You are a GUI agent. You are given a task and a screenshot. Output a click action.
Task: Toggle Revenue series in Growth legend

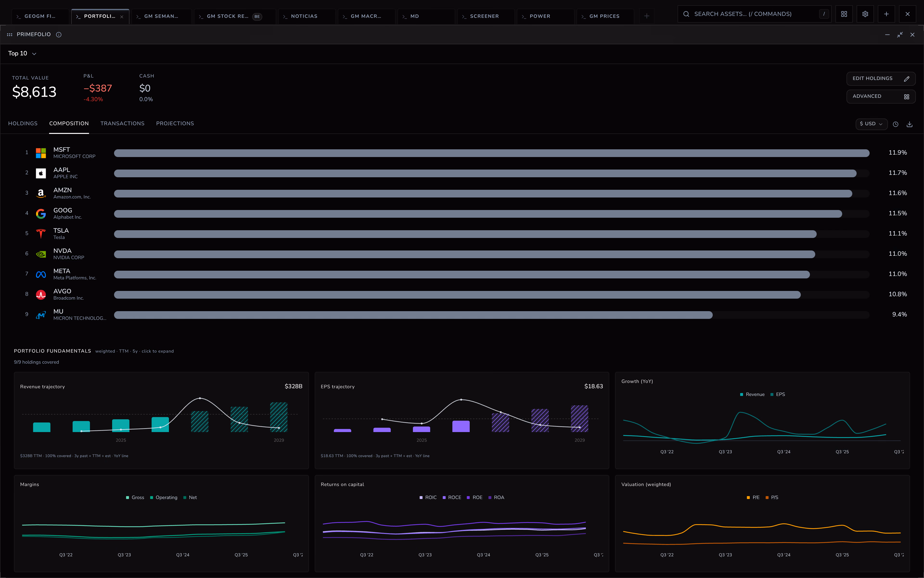(752, 394)
